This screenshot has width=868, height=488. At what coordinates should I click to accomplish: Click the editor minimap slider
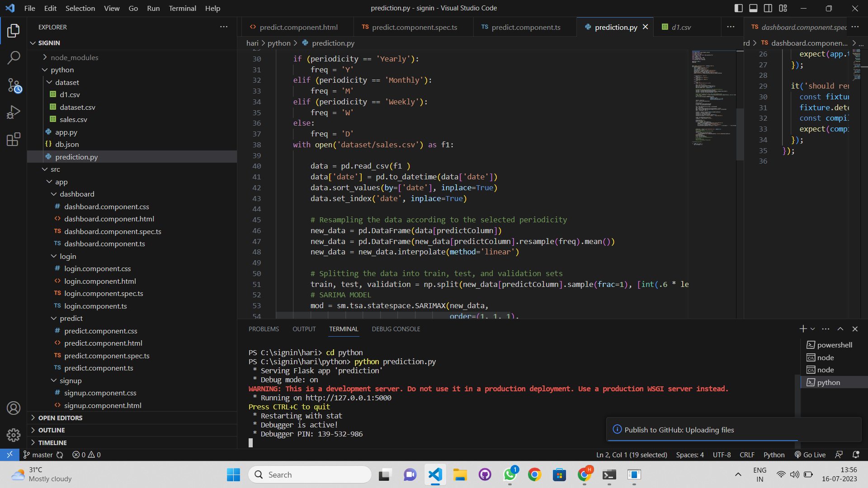click(740, 134)
